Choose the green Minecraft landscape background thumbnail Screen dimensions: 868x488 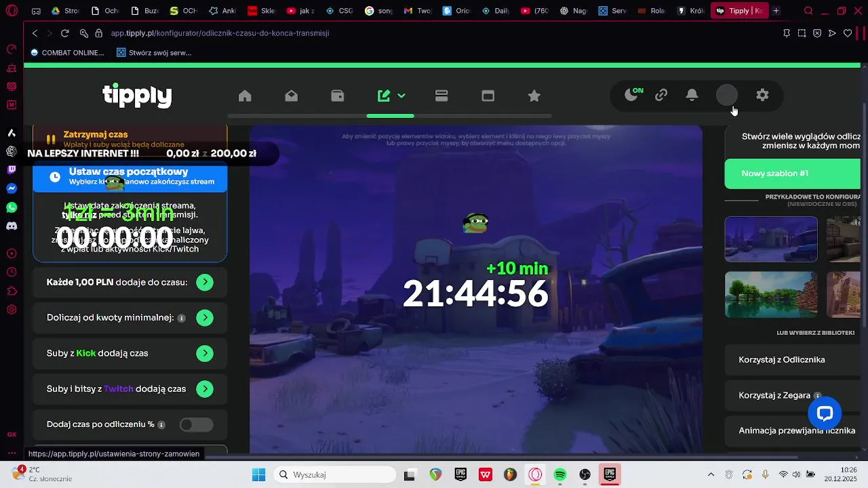(x=771, y=294)
